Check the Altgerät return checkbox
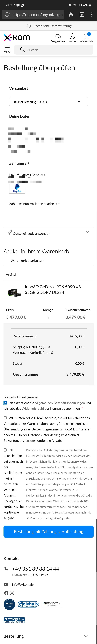The image size is (97, 644). click(5, 450)
